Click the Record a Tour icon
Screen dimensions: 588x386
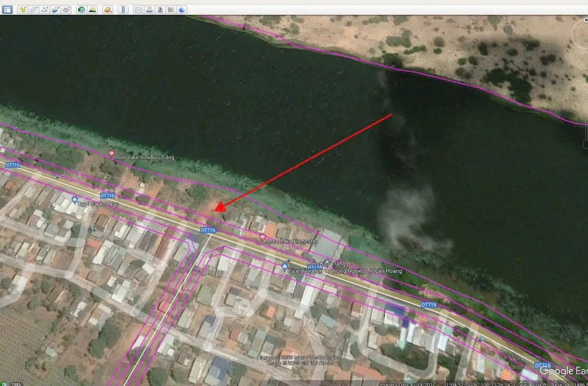[67, 10]
